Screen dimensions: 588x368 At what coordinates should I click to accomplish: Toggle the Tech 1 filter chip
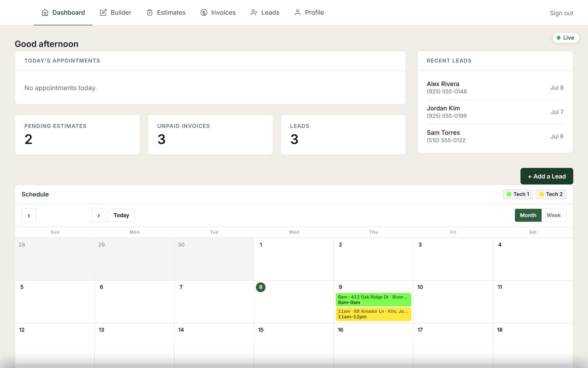coord(518,194)
